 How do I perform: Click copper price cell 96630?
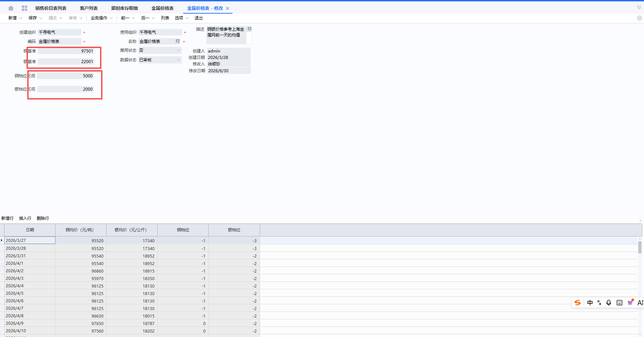[81, 316]
